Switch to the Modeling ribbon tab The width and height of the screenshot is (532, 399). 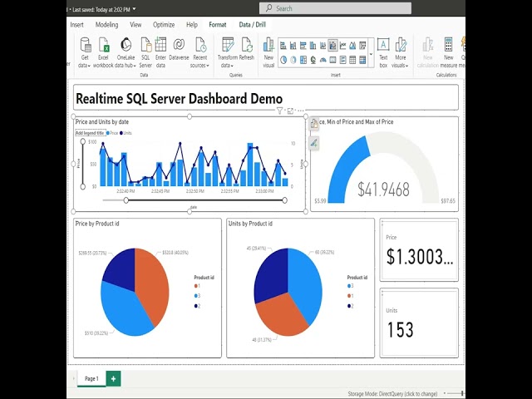[x=106, y=24]
